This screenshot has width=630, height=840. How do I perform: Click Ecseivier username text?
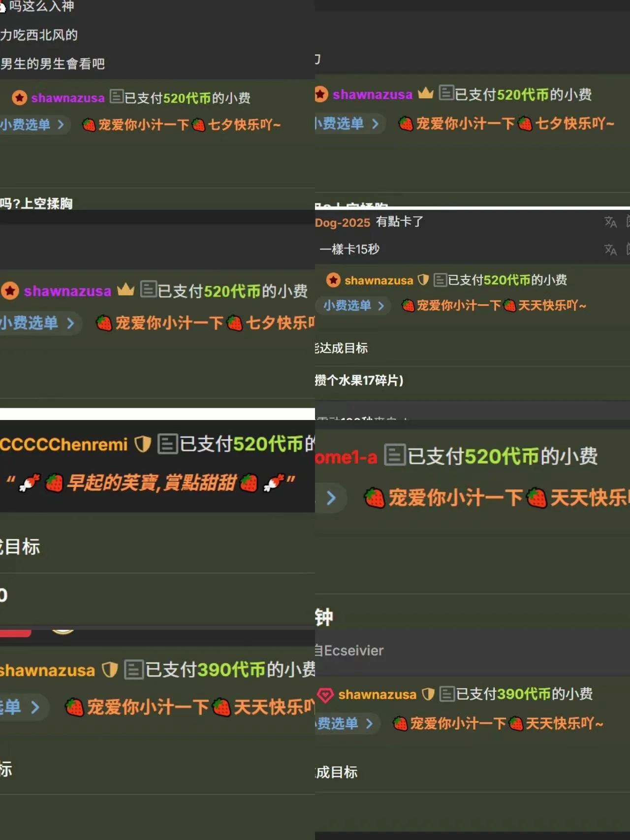point(354,651)
